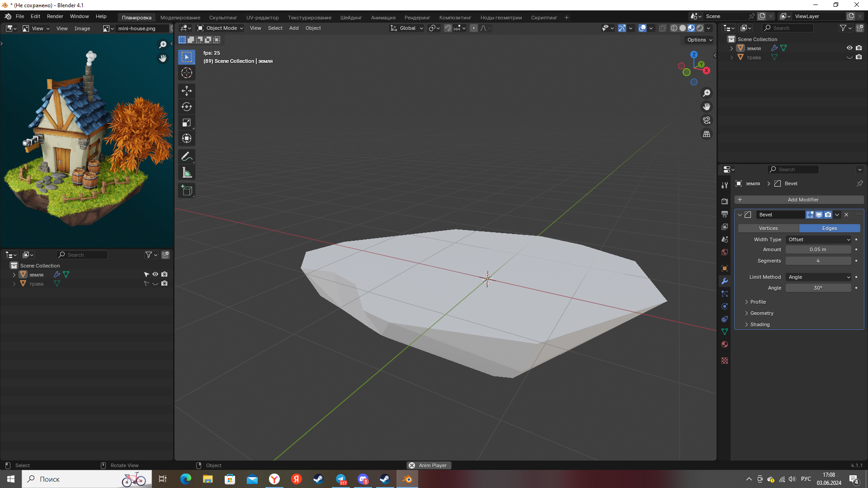Open the Material properties tab
This screenshot has height=488, width=868.
(x=725, y=344)
